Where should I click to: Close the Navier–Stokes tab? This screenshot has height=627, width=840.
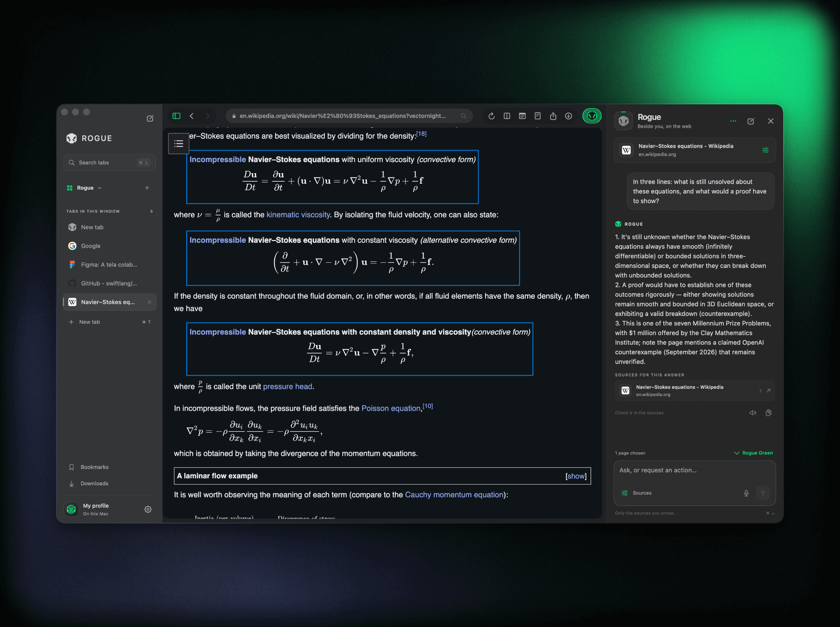pos(149,302)
